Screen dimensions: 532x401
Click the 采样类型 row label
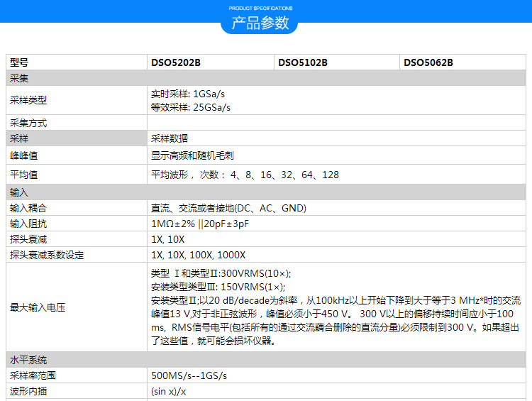(28, 101)
